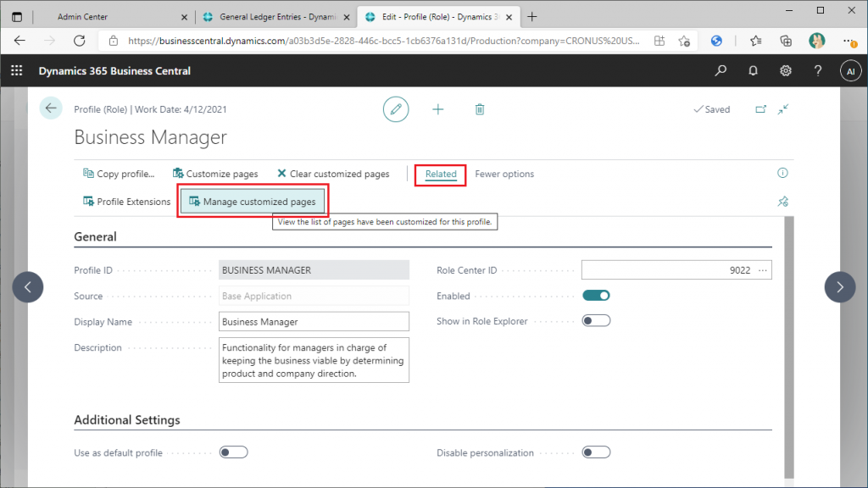Screen dimensions: 868x488
Task: View site information lock icon
Action: coord(114,41)
